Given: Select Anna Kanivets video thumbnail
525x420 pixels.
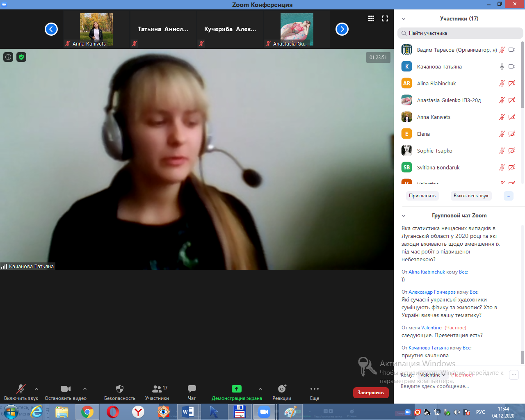Looking at the screenshot, I should tap(96, 29).
